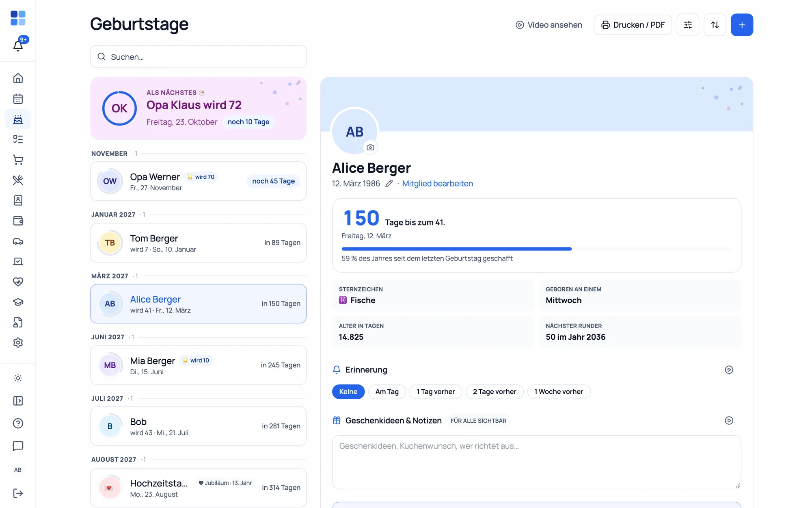Select reminder 2 Tage vorher
812x508 pixels.
[x=495, y=392]
